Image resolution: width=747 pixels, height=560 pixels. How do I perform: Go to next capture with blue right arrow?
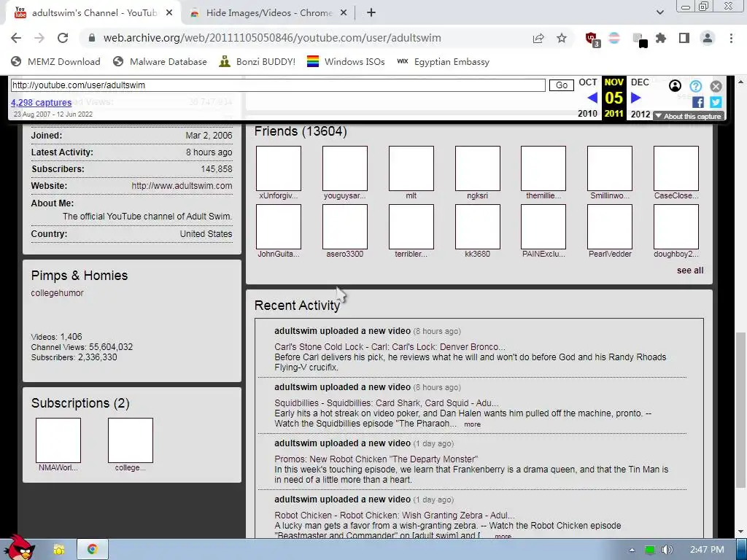635,98
